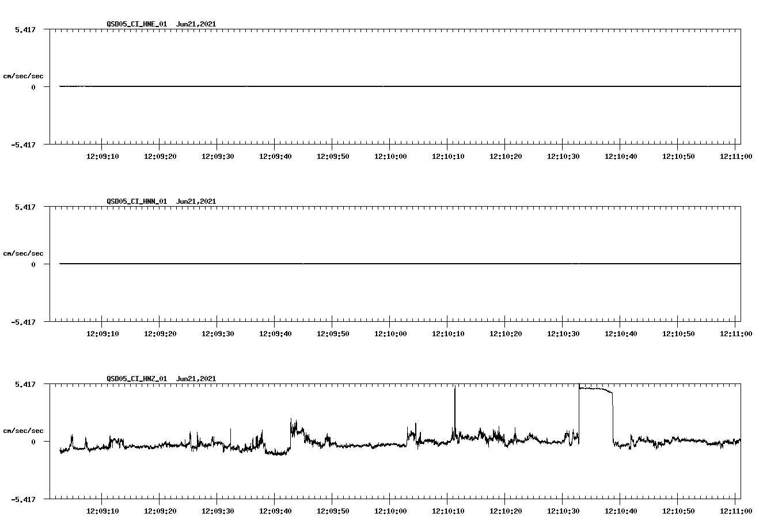This screenshot has width=782, height=532.
Task: Select the -5.417 lower limit on HNE axis
Action: point(23,145)
